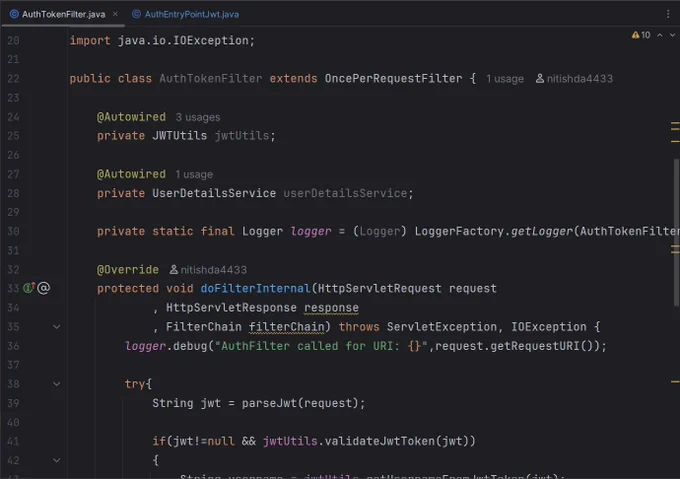This screenshot has width=680, height=479.
Task: Click the 'HttpServletResponse' type on line 34
Action: click(231, 307)
